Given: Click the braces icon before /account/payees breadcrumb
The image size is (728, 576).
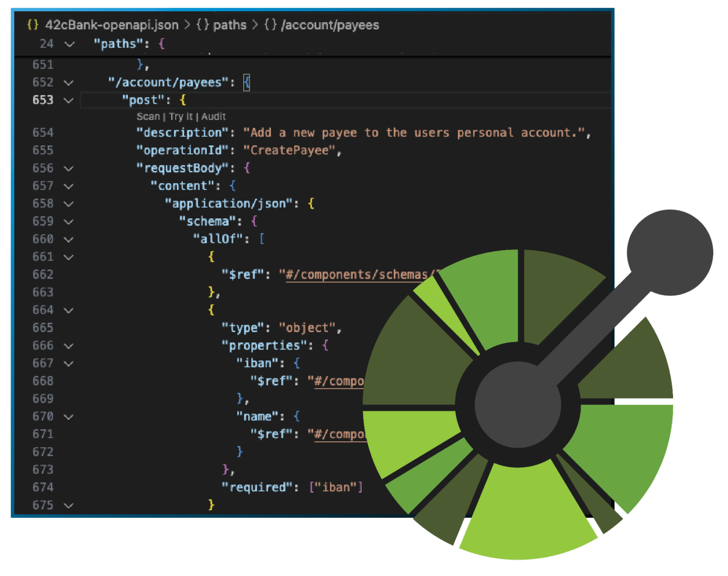Looking at the screenshot, I should point(271,25).
